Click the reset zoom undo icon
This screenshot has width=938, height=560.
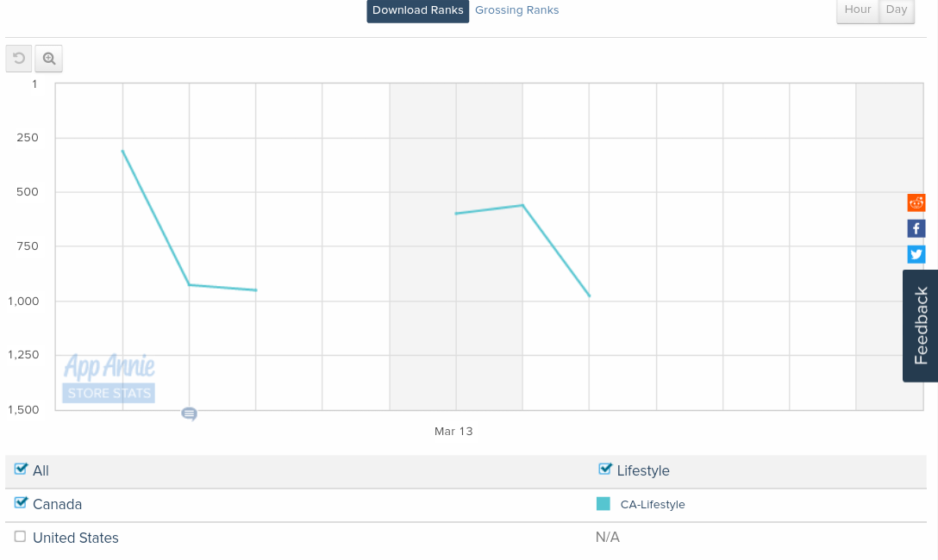pyautogui.click(x=19, y=59)
